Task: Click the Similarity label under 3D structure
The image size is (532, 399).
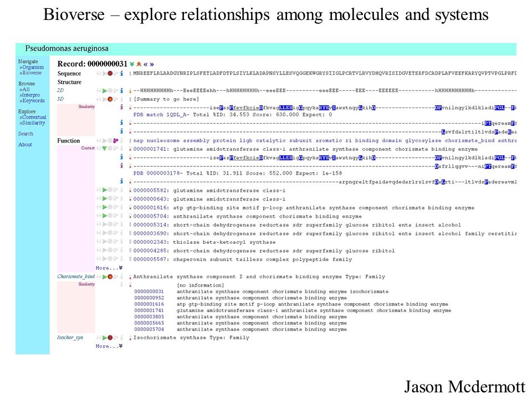Action: [86, 106]
